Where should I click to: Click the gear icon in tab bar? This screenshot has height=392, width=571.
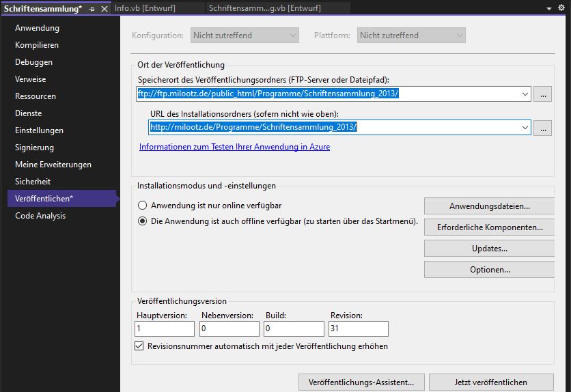[563, 8]
